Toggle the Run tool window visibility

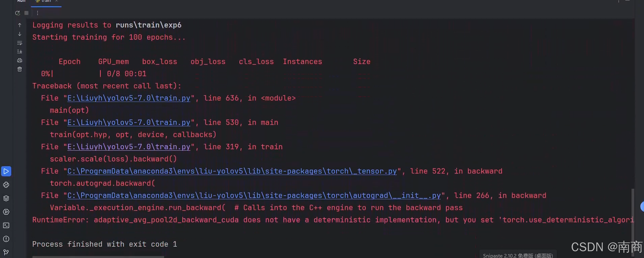pyautogui.click(x=6, y=171)
